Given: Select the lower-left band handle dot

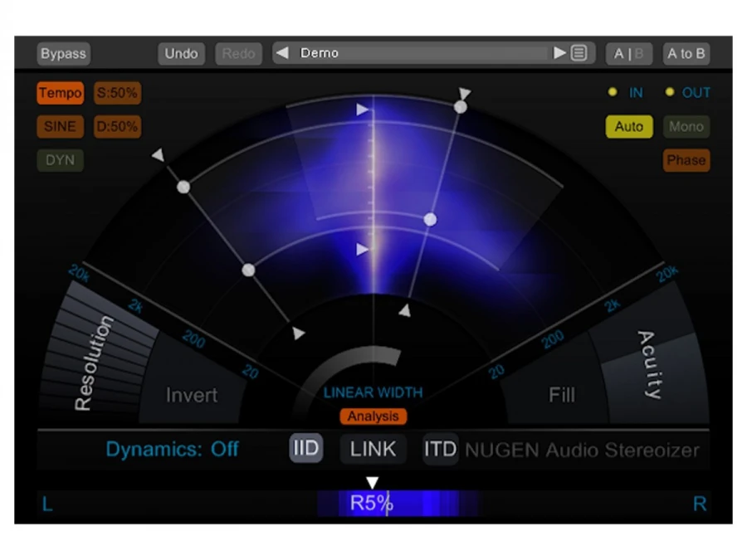Looking at the screenshot, I should click(248, 270).
